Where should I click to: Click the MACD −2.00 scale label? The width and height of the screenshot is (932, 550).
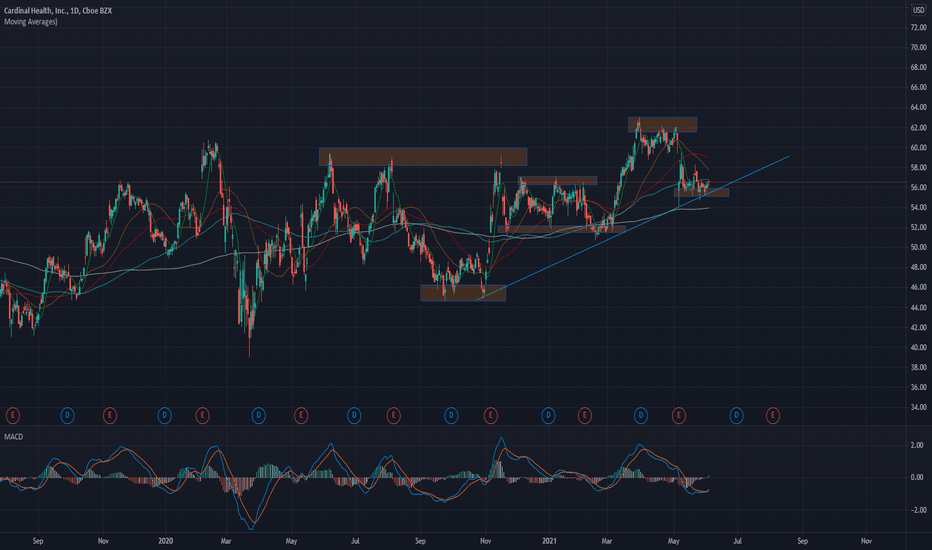916,510
